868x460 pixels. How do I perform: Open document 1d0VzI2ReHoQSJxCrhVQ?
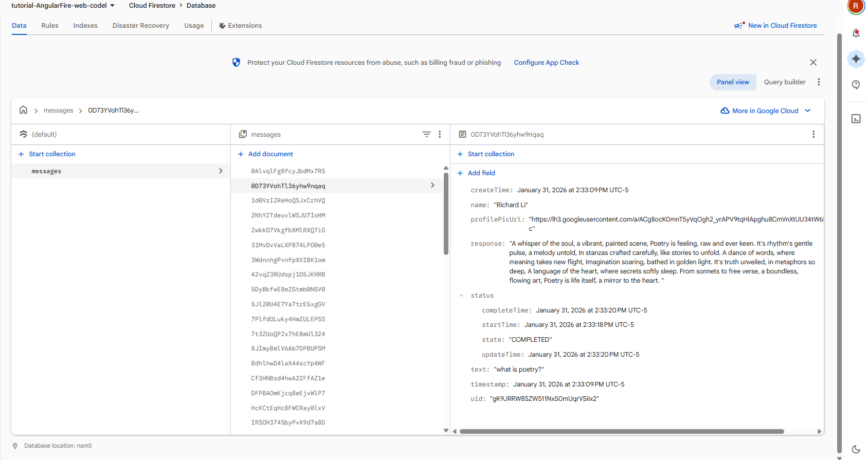tap(288, 200)
